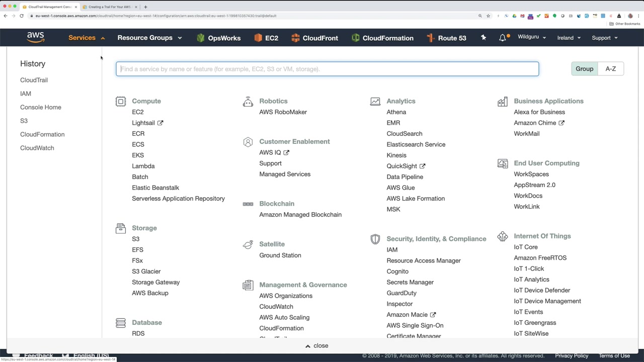
Task: Open the Wildguru account menu
Action: click(531, 38)
